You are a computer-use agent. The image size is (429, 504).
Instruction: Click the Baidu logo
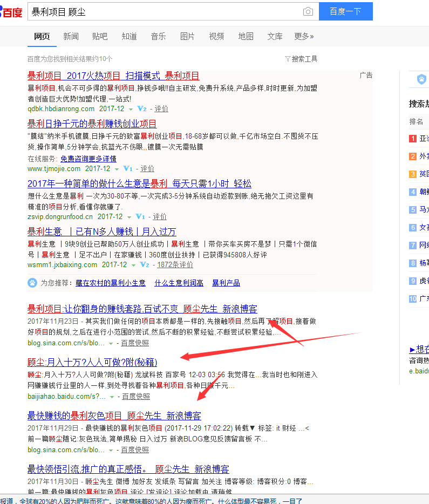pyautogui.click(x=11, y=12)
